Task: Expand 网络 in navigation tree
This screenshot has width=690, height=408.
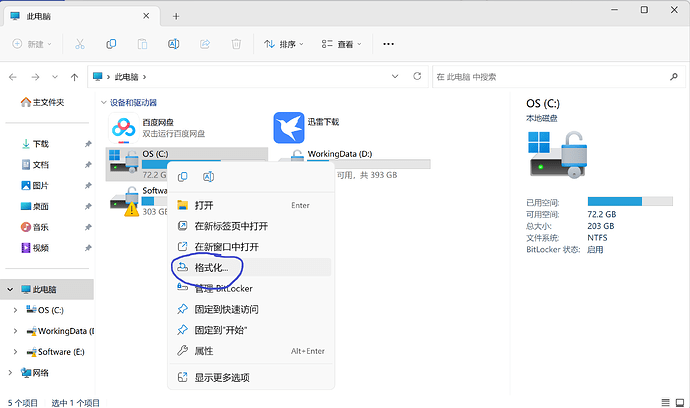Action: [x=10, y=373]
